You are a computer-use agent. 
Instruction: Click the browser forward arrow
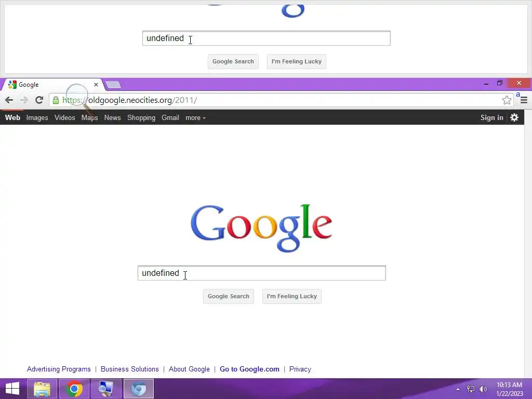(24, 100)
